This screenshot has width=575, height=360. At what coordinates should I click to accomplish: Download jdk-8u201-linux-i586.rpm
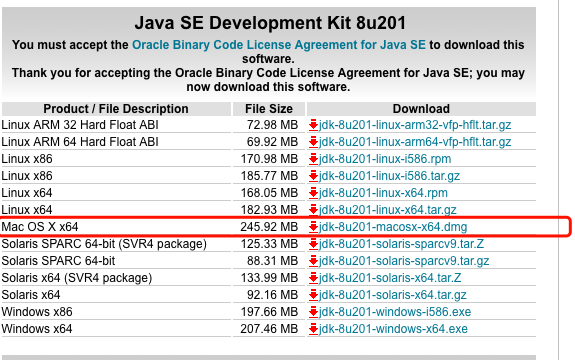pyautogui.click(x=385, y=159)
